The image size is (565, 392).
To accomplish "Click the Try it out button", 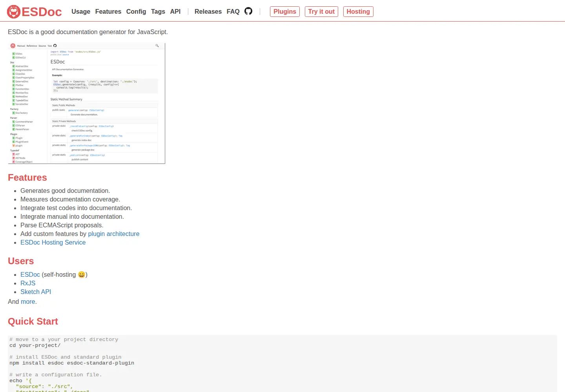I will pyautogui.click(x=321, y=12).
